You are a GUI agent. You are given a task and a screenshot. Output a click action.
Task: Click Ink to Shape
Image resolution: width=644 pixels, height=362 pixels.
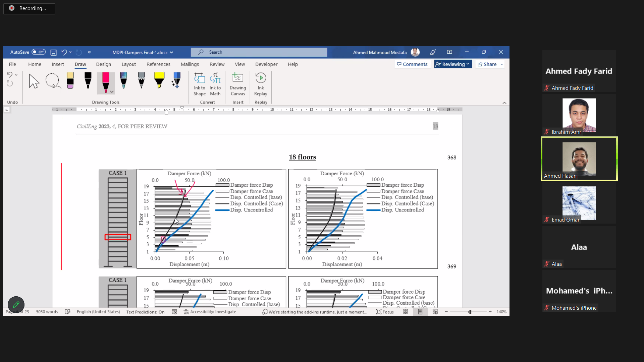(200, 84)
